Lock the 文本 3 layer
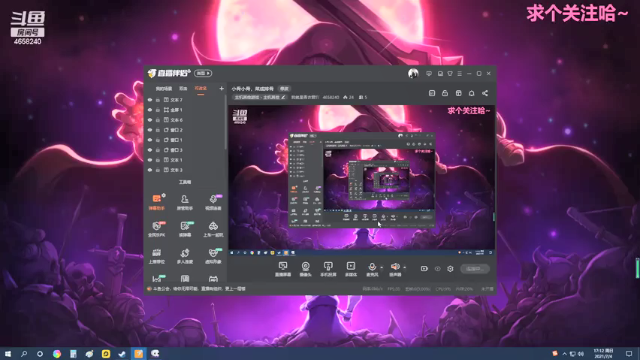The width and height of the screenshot is (640, 360). tap(158, 170)
